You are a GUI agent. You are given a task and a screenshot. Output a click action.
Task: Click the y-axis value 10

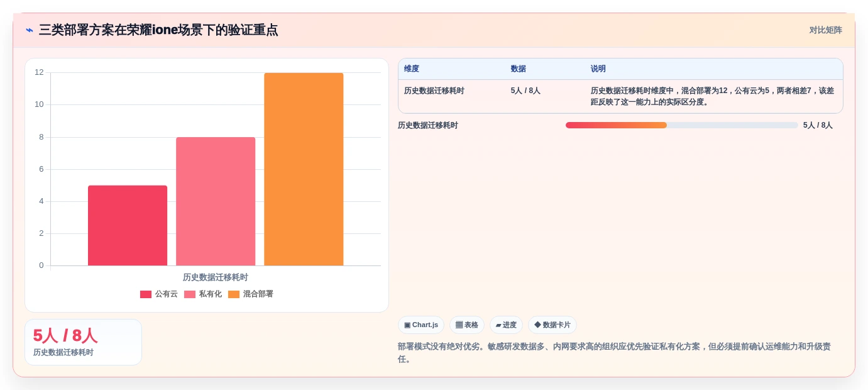[39, 104]
